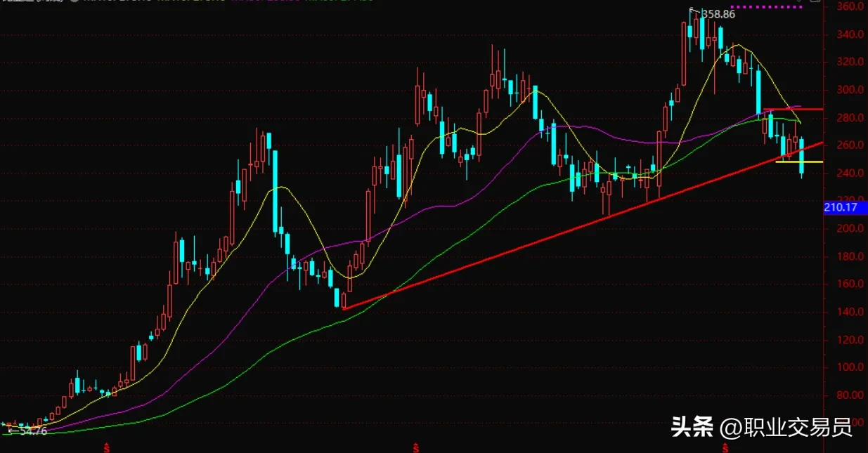Click the middle red S marker on timeline
868x453 pixels.
tap(415, 447)
